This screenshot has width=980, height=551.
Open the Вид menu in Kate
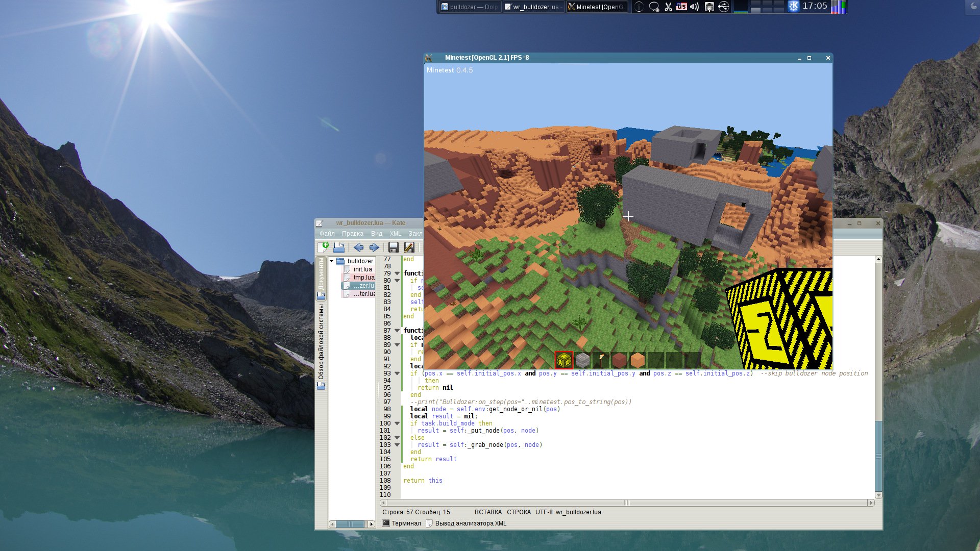[377, 234]
